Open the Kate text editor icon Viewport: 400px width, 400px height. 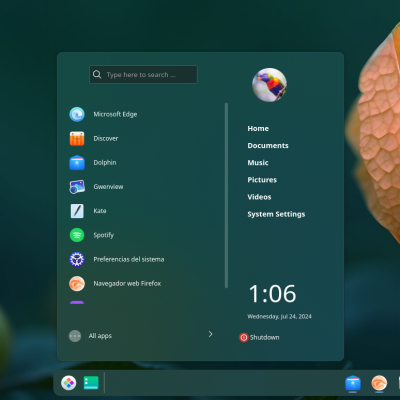[x=77, y=211]
